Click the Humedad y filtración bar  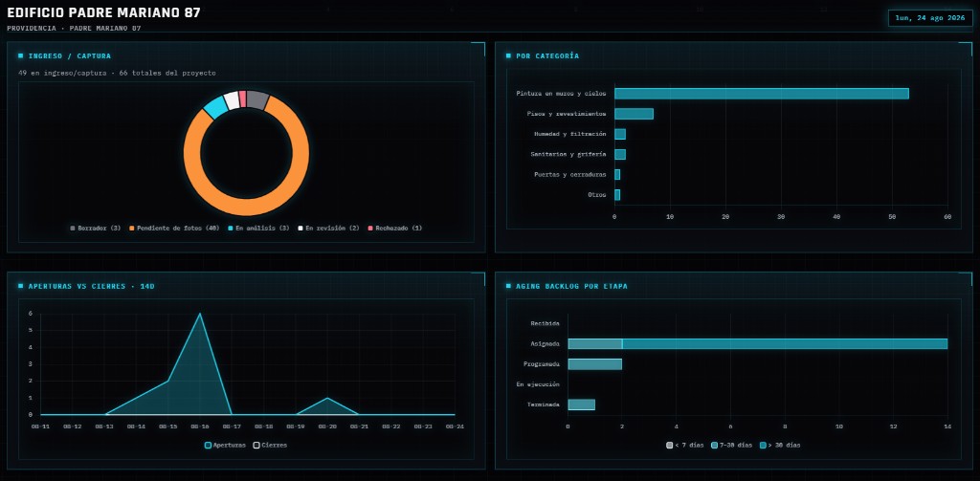click(x=620, y=134)
